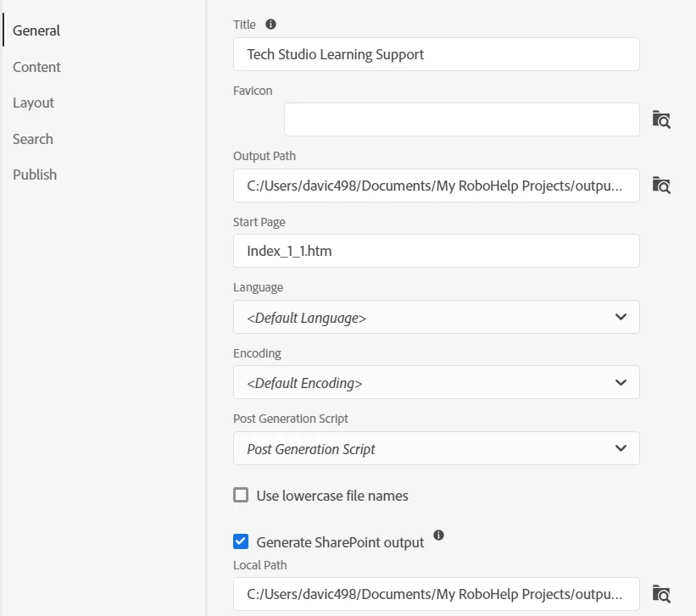Browse for a Favicon file

[x=661, y=119]
